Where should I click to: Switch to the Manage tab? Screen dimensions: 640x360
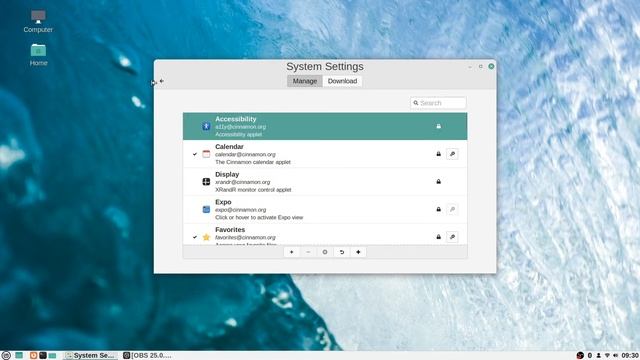304,81
